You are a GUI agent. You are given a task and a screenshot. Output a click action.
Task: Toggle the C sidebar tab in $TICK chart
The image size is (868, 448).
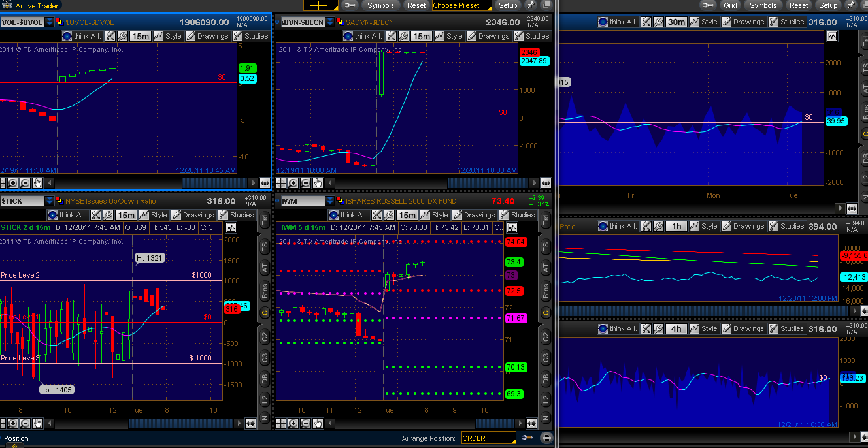pyautogui.click(x=265, y=313)
